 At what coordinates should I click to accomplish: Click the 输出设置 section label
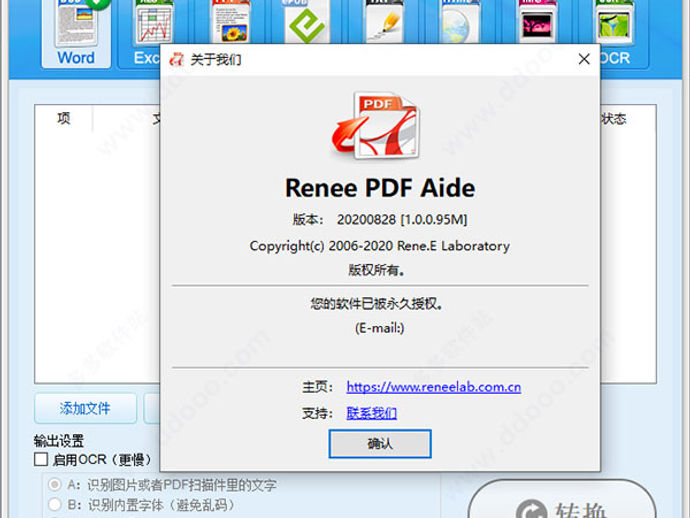tap(59, 441)
